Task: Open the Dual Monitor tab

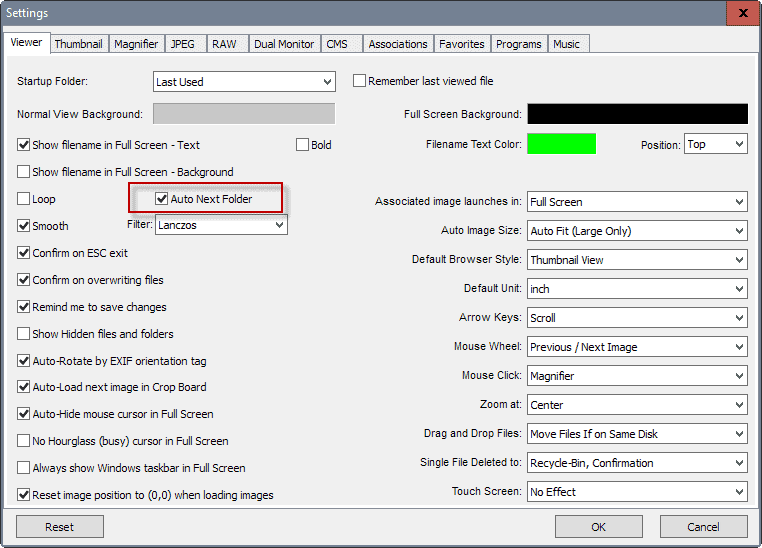Action: pos(285,44)
